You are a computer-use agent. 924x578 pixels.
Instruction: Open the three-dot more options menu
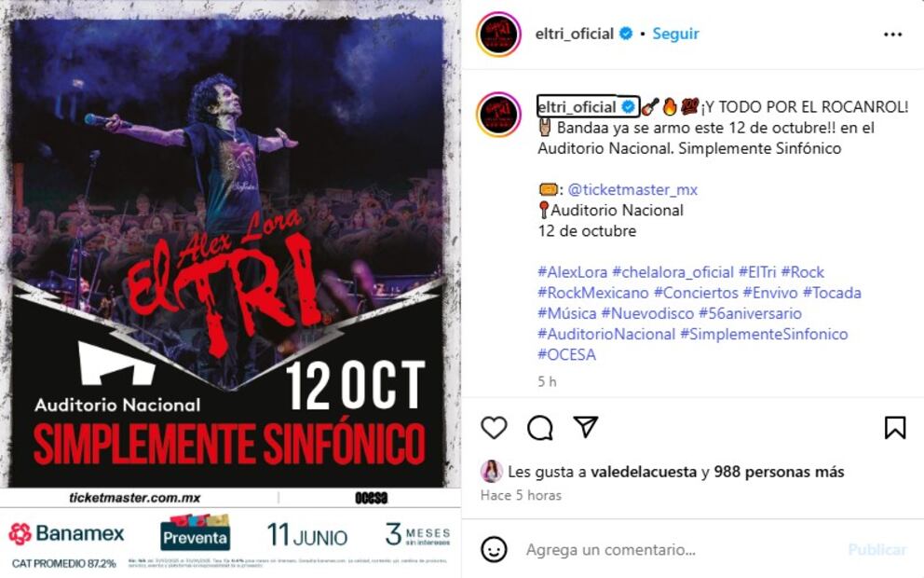click(892, 34)
